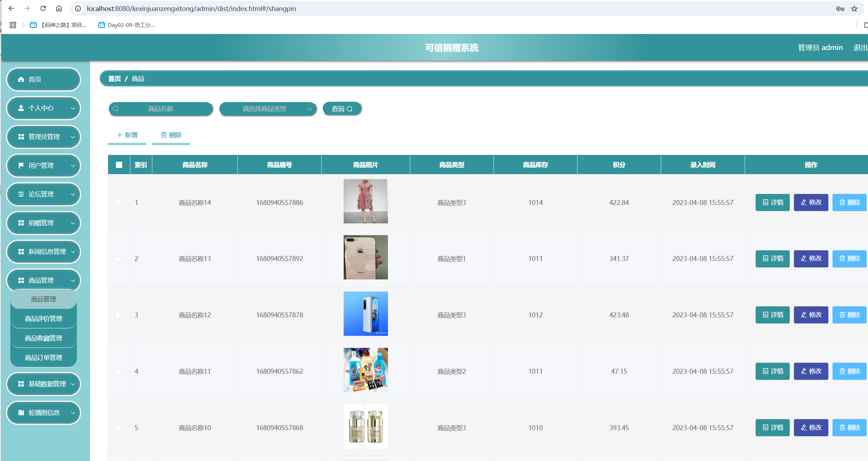
Task: Click the 捐赠管理 grid icon
Action: coord(21,223)
